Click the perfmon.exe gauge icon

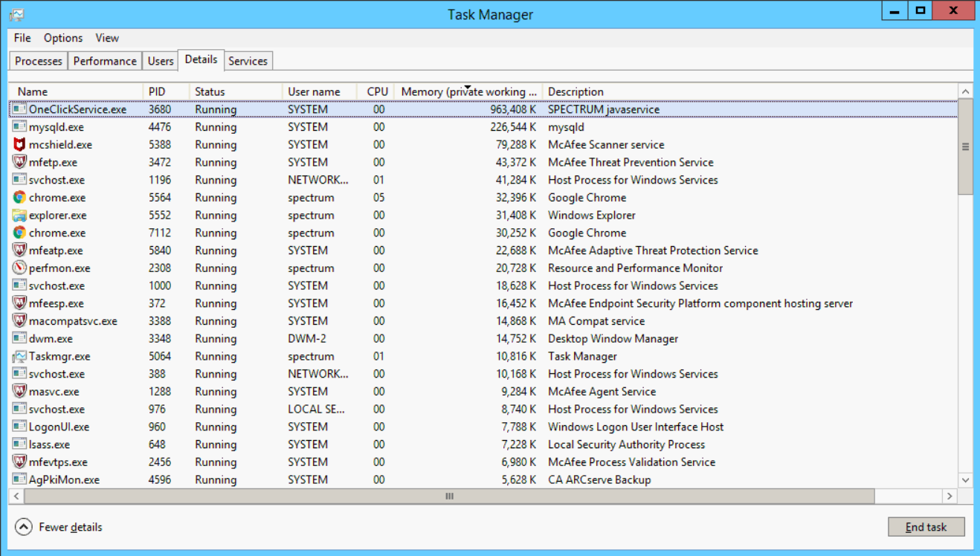click(x=19, y=268)
